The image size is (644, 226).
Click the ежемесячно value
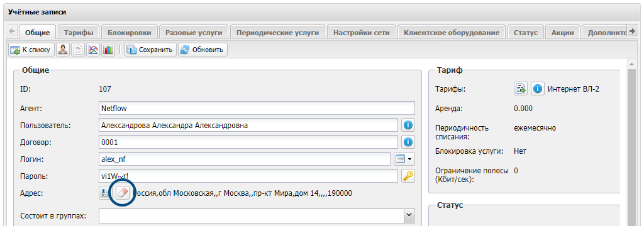pyautogui.click(x=535, y=128)
